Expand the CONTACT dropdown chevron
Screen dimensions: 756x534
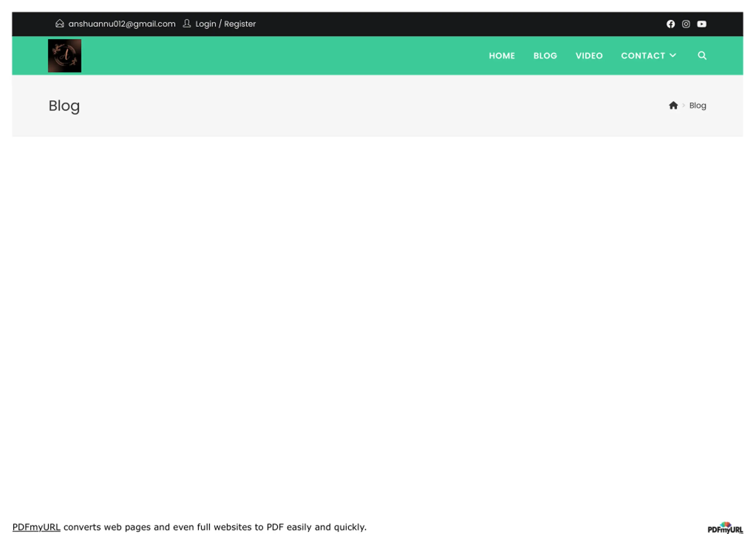(x=673, y=55)
